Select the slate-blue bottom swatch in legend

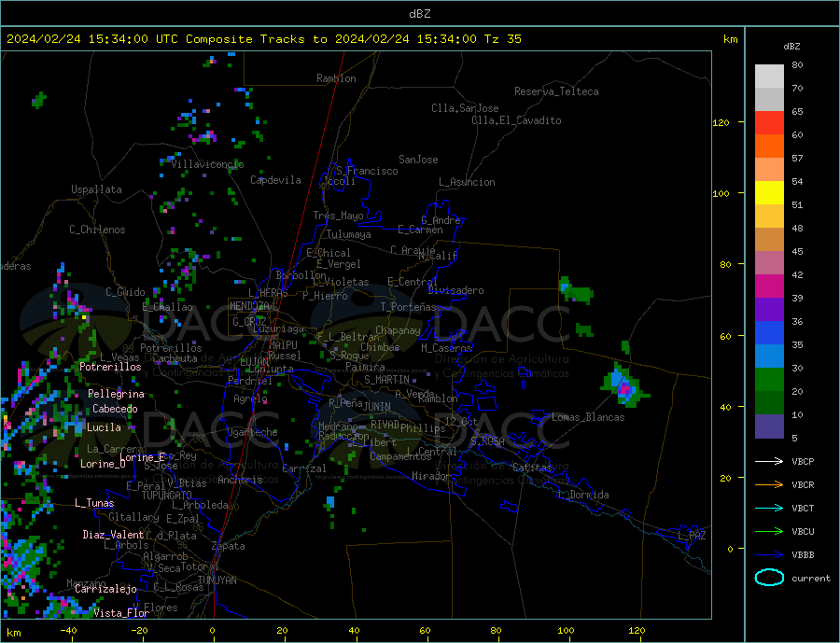769,426
